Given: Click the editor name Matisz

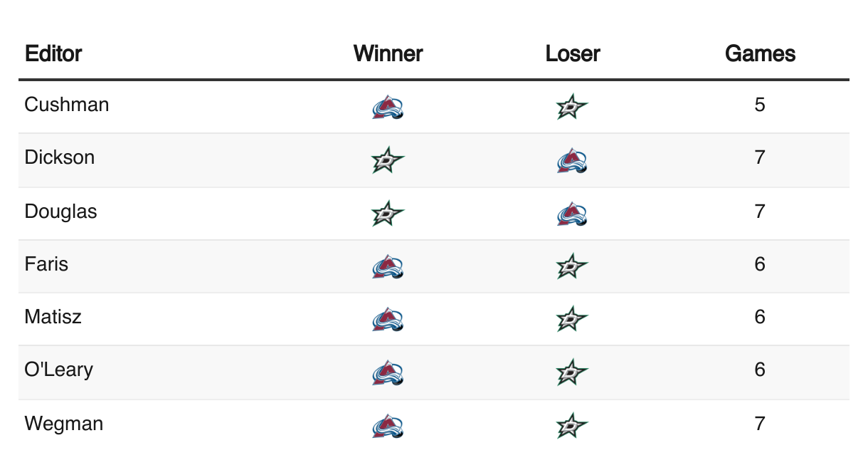Looking at the screenshot, I should (53, 316).
